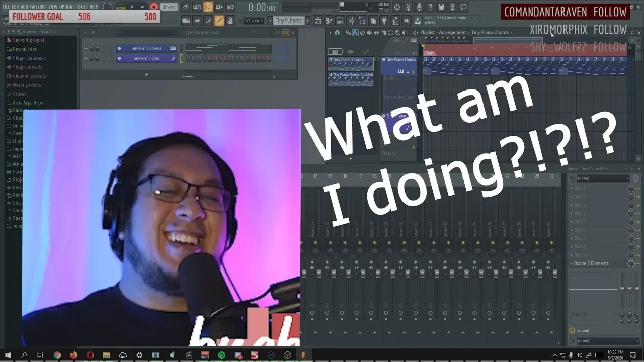
Task: Open the OPTIONS menu
Action: (67, 7)
